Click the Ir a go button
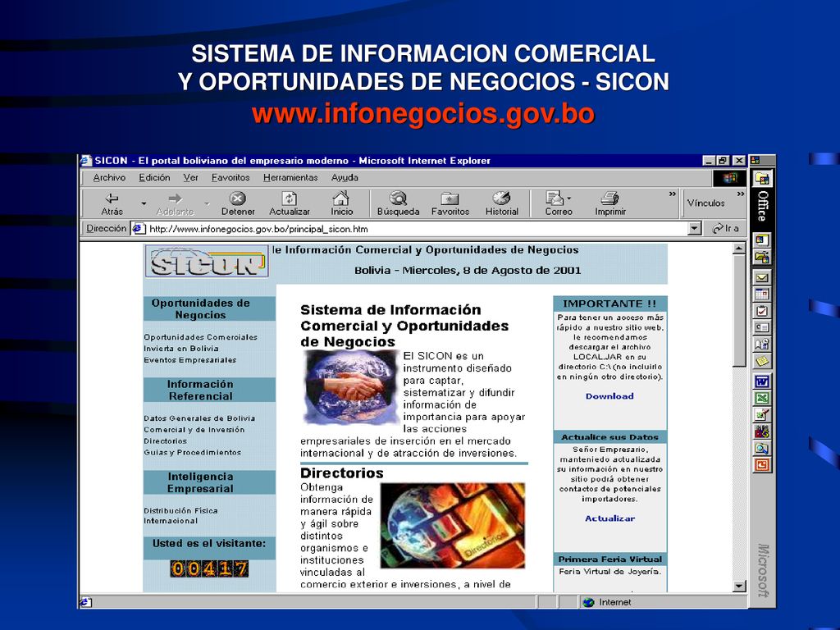 click(725, 229)
